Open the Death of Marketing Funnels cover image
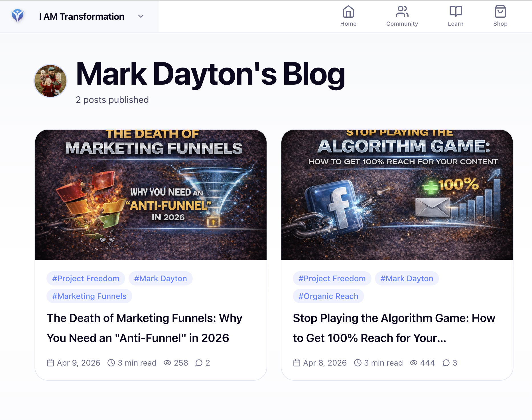This screenshot has width=532, height=420. tap(151, 195)
